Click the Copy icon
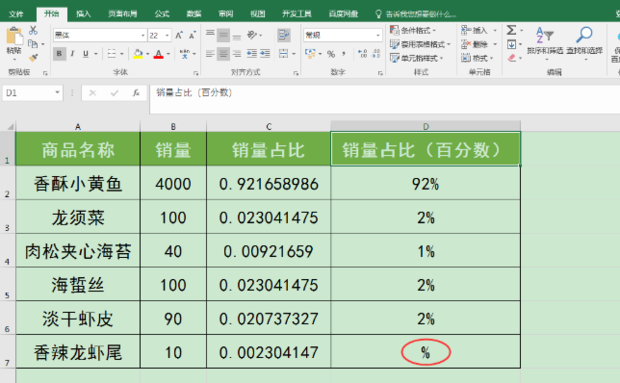Screen dimensions: 620x383 33,43
